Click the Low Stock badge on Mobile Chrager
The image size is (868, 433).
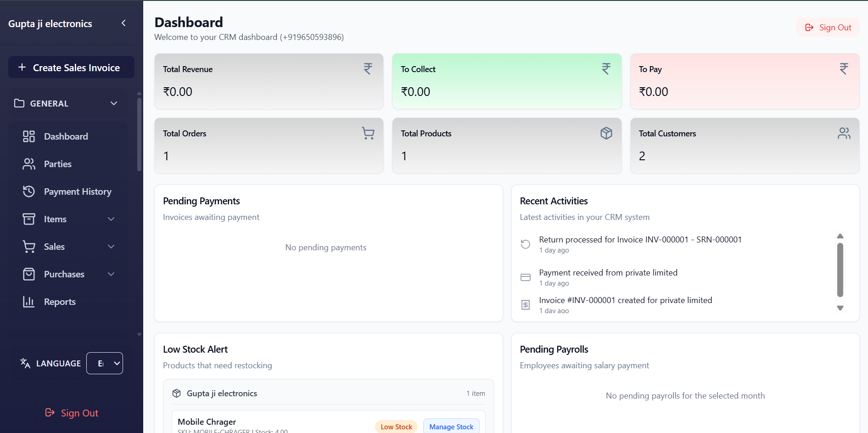coord(395,427)
